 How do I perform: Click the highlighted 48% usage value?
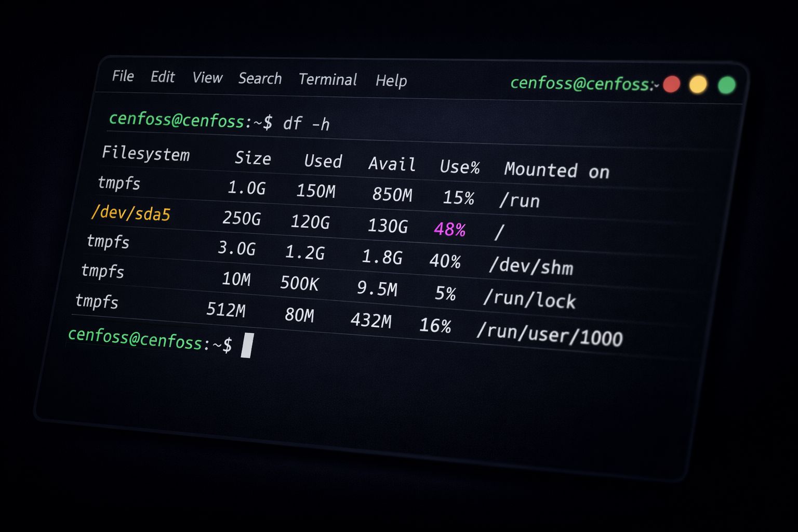pos(450,229)
